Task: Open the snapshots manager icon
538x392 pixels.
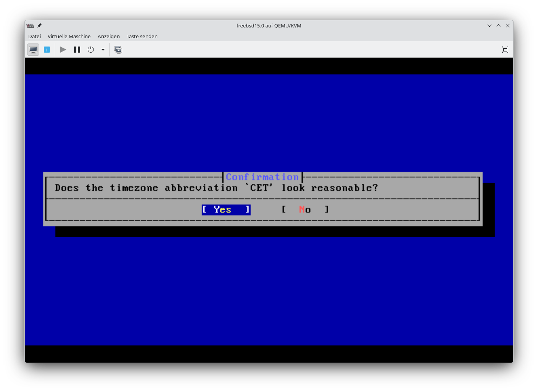Action: click(x=118, y=50)
